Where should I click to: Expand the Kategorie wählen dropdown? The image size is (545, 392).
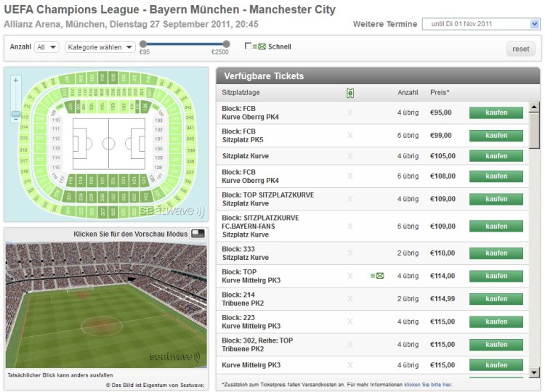(x=100, y=47)
